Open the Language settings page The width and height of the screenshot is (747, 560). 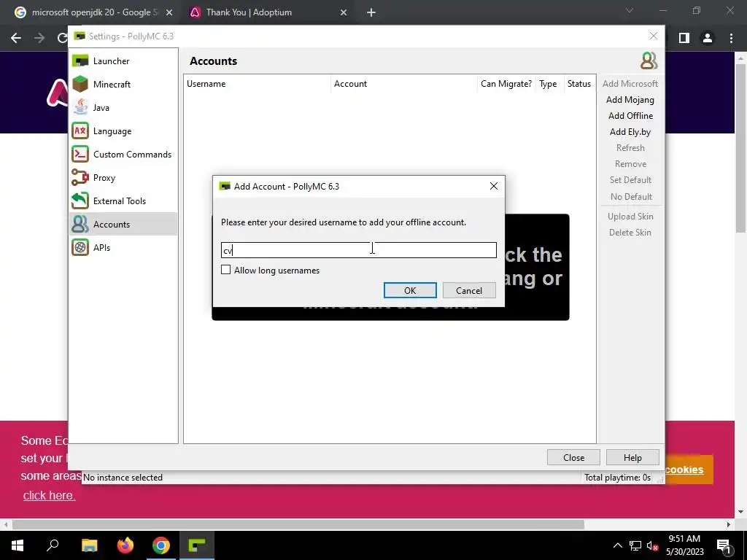point(123,131)
